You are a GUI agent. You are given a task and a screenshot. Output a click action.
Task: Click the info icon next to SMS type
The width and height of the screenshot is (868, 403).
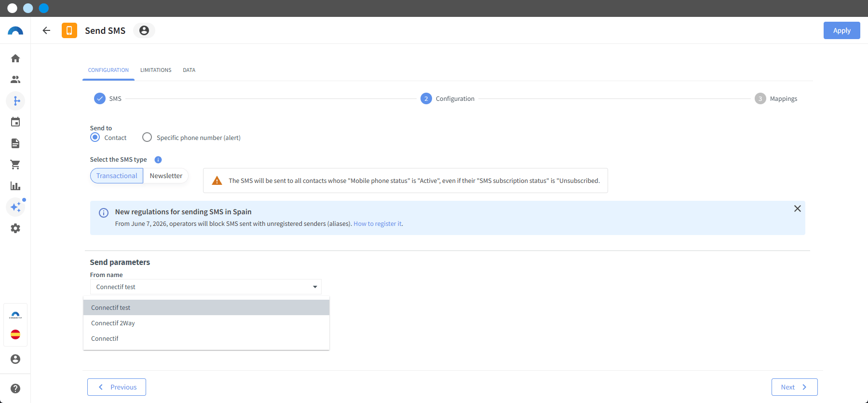(158, 160)
